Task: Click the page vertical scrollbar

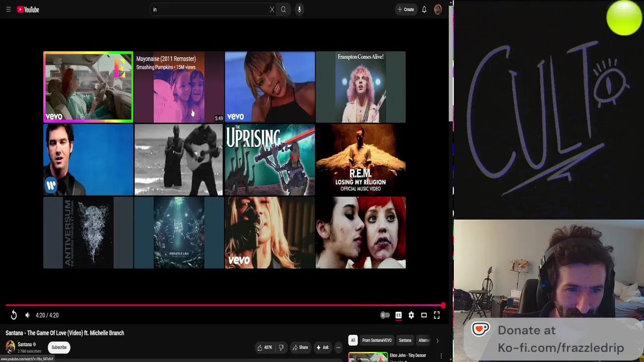Action: [x=450, y=63]
